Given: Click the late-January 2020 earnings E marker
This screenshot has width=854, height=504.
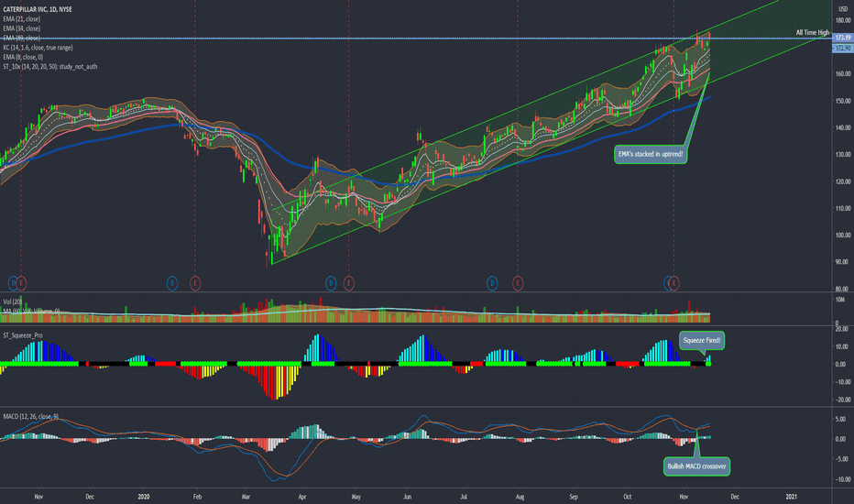Looking at the screenshot, I should [195, 283].
